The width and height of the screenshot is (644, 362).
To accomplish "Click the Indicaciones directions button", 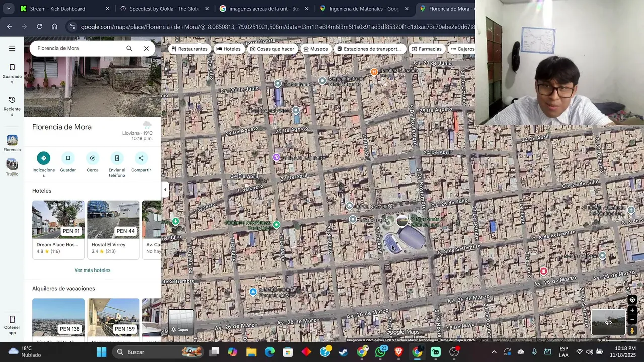I will coord(44,165).
